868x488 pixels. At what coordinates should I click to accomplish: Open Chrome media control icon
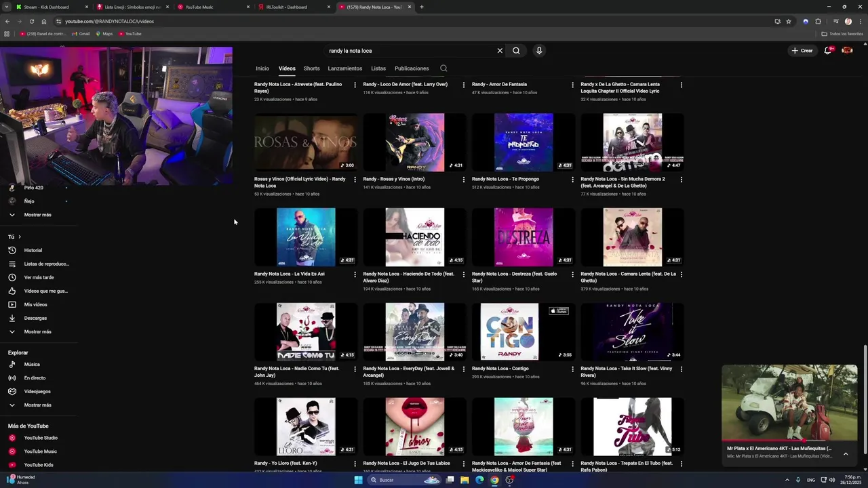point(836,21)
